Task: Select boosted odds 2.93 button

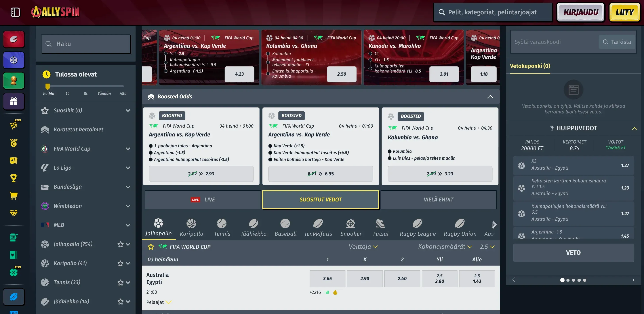Action: (201, 174)
